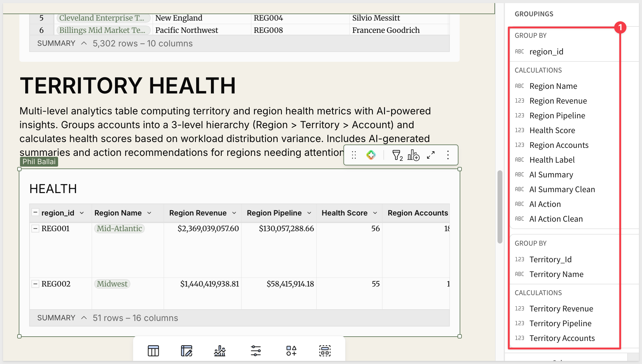Open the Region Name column dropdown menu
Viewport: 642px width, 364px height.
click(149, 213)
